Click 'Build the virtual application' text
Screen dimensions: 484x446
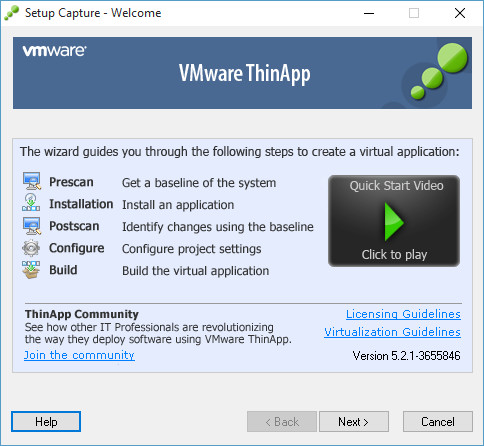195,271
